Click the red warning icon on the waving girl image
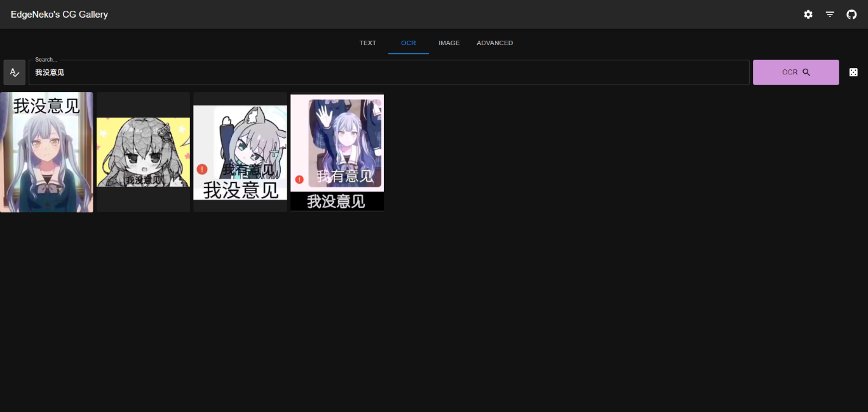This screenshot has height=412, width=868. pyautogui.click(x=299, y=179)
